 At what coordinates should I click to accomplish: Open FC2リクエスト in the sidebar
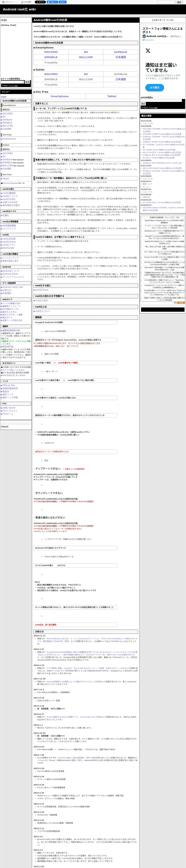point(9,411)
